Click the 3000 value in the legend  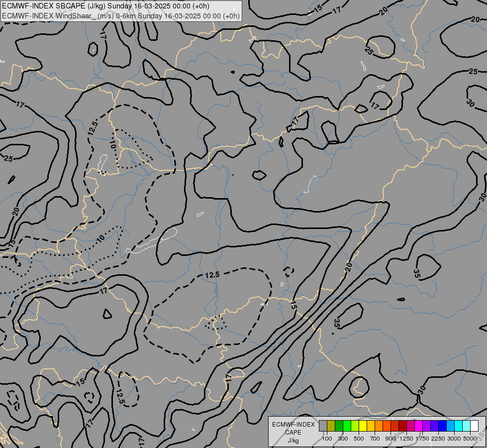click(x=454, y=439)
